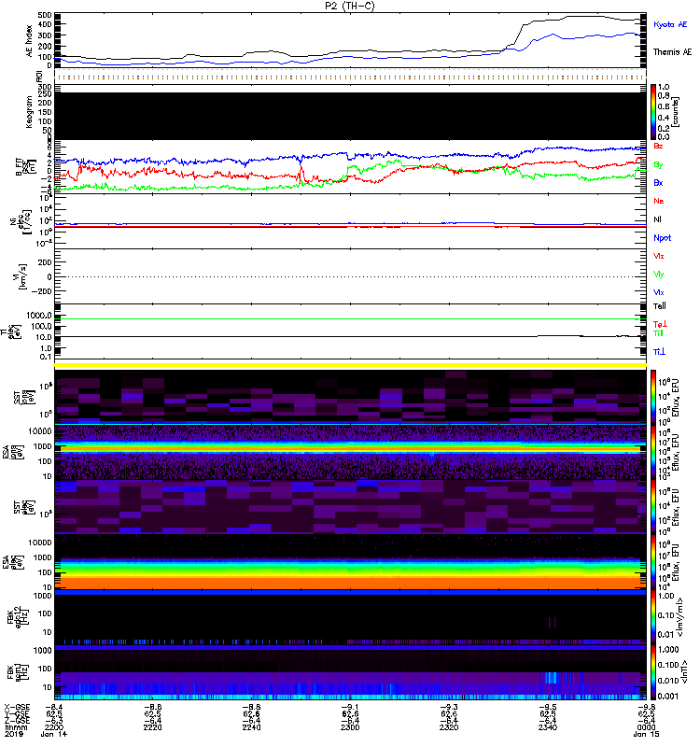Click the red Viz velocity legend label

tap(659, 255)
